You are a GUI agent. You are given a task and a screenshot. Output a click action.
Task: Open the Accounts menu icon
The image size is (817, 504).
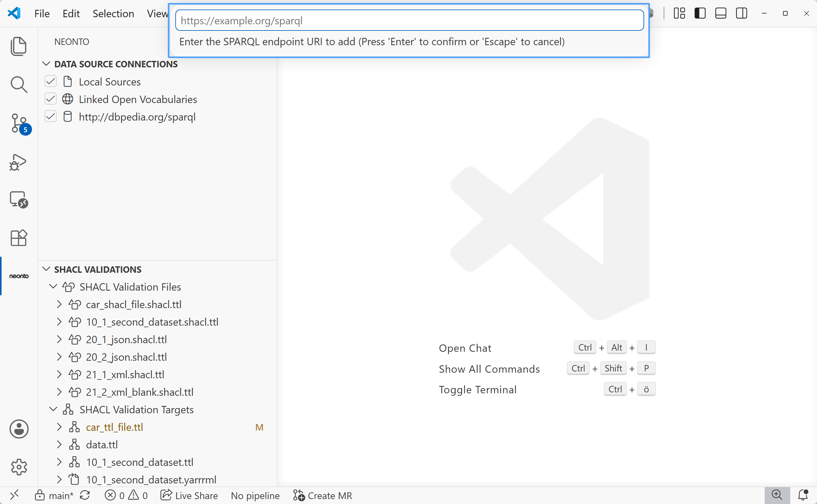19,429
